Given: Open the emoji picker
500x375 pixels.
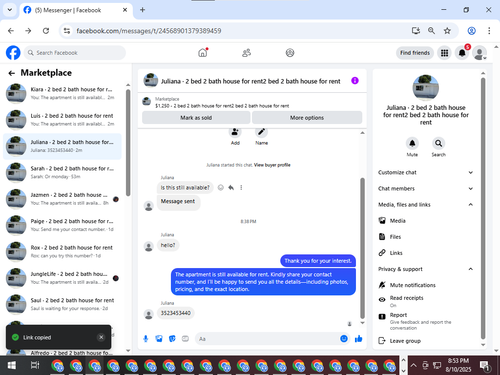Looking at the screenshot, I should point(344,339).
